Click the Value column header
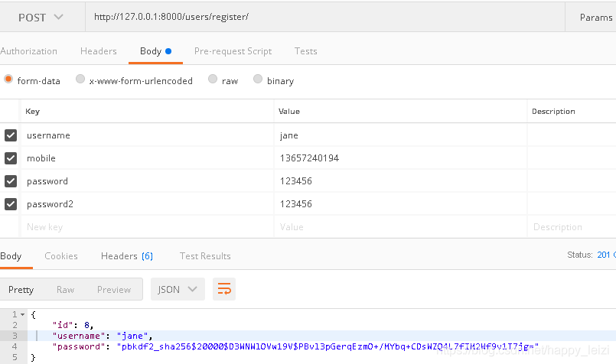Screen dimensions: 616x364 289,111
